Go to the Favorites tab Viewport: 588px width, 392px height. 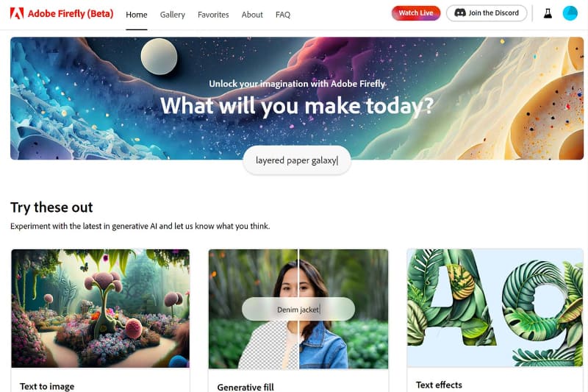coord(213,15)
